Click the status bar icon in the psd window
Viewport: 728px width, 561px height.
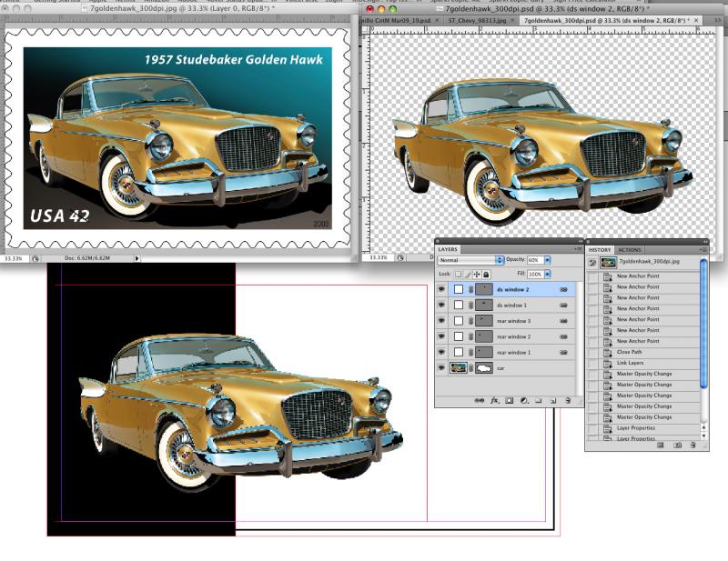pos(400,257)
